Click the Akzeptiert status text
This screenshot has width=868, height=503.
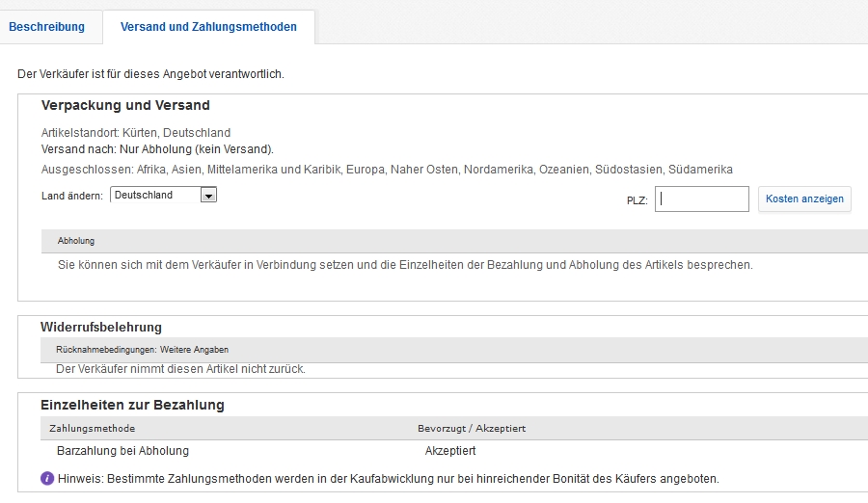pyautogui.click(x=450, y=451)
